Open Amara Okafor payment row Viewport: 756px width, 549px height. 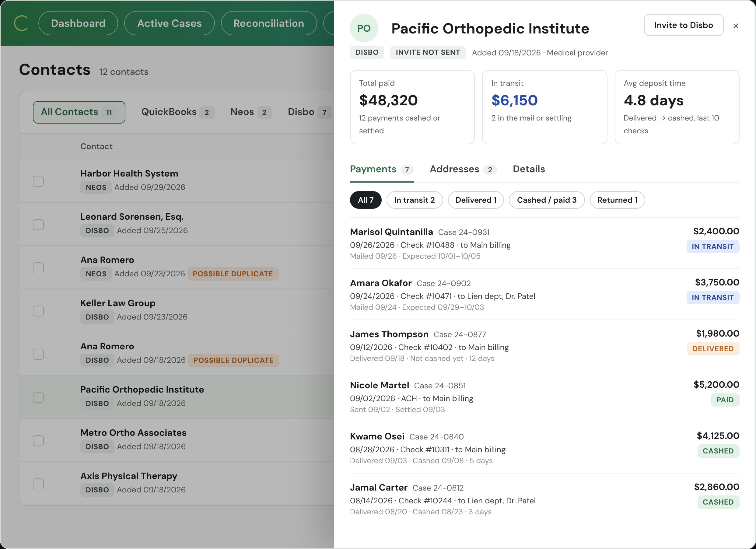(x=545, y=295)
